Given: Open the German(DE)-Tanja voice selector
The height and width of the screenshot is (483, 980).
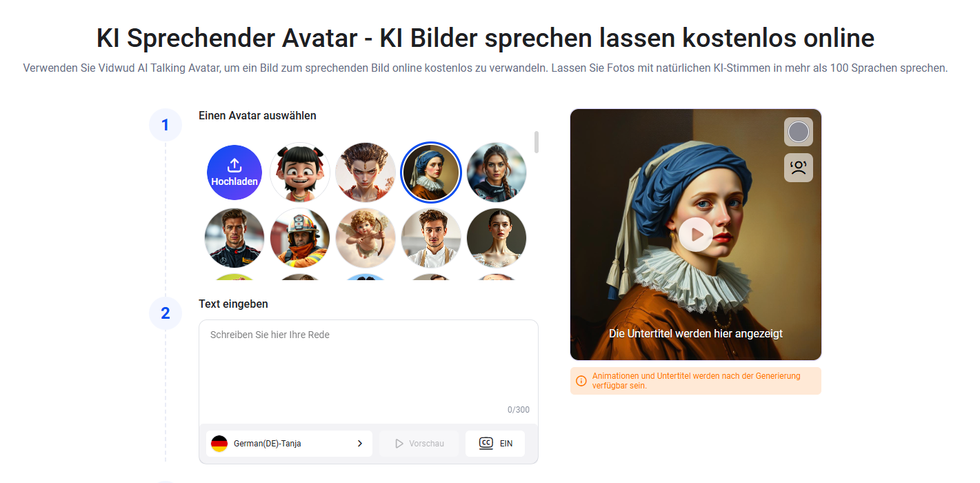Looking at the screenshot, I should click(x=289, y=444).
